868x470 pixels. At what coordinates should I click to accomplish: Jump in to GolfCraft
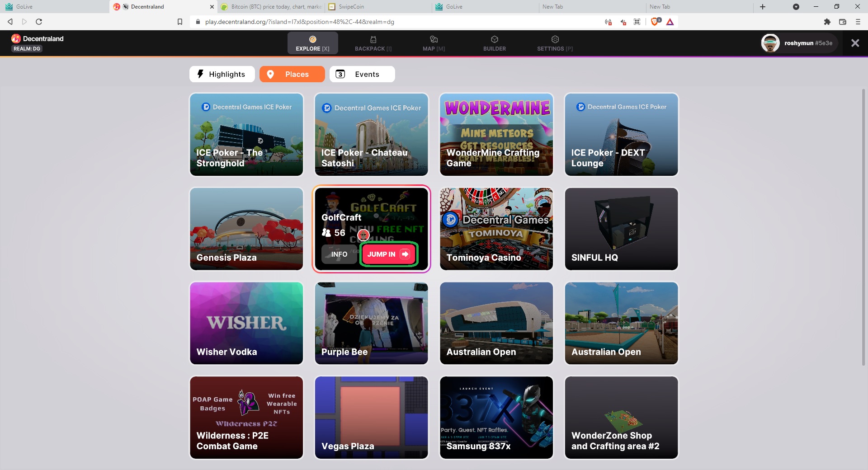(x=388, y=254)
